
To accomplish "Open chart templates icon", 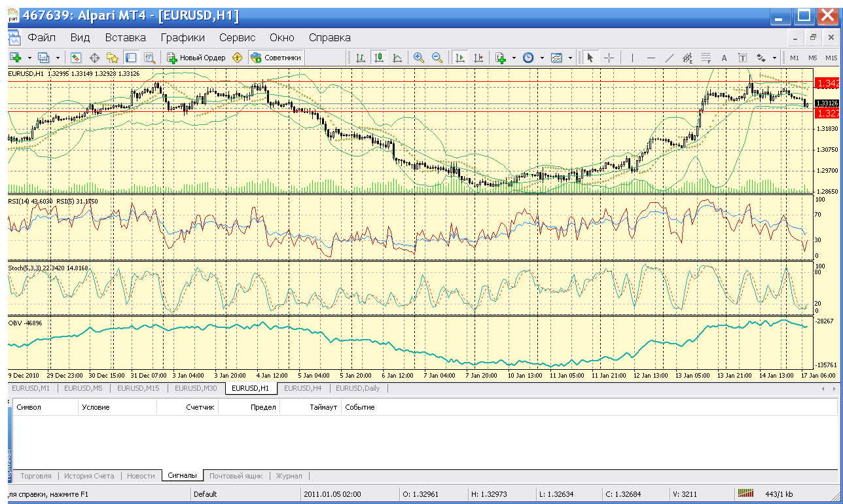I will pyautogui.click(x=556, y=58).
